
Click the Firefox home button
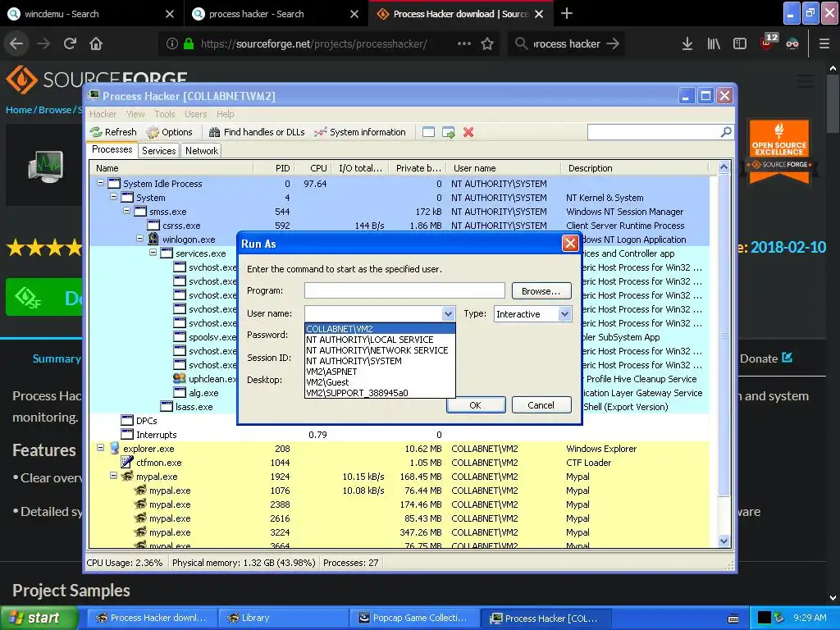tap(96, 43)
